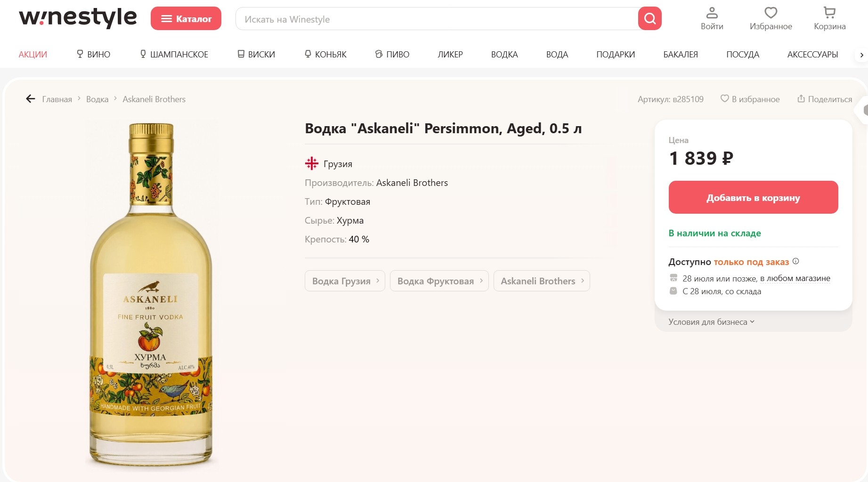Click the Georgia flag icon
Image resolution: width=868 pixels, height=482 pixels.
311,163
